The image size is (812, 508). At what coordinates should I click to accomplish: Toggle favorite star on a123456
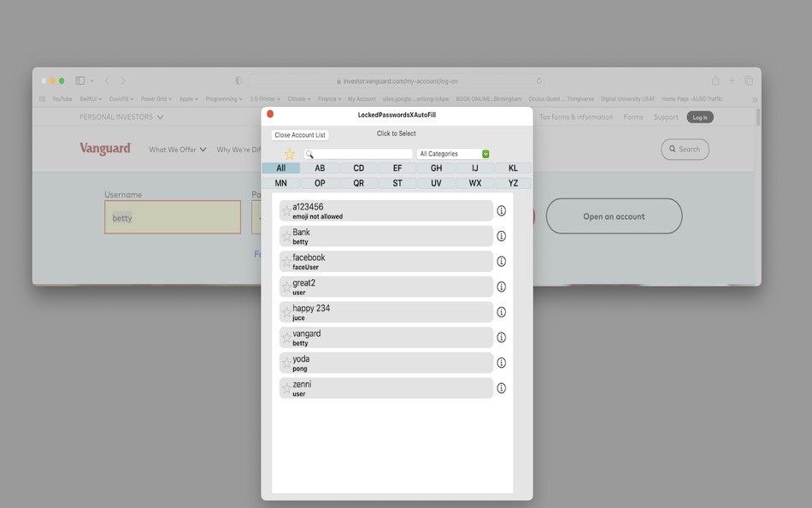coord(286,211)
